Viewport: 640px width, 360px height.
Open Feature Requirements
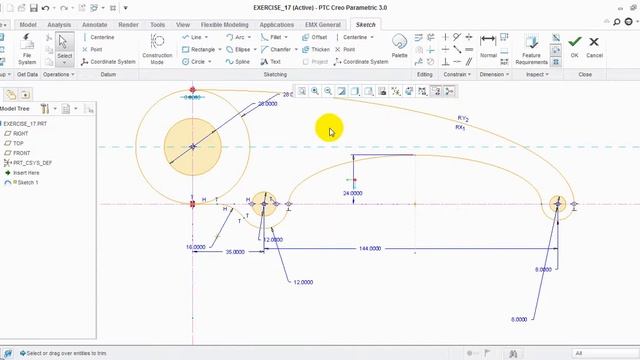pyautogui.click(x=531, y=49)
